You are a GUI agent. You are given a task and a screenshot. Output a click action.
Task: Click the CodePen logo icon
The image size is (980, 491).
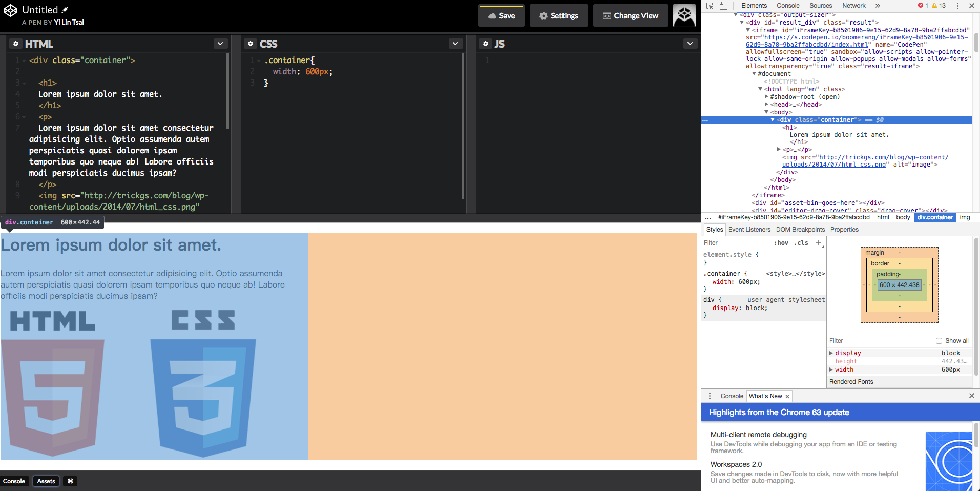[x=11, y=10]
